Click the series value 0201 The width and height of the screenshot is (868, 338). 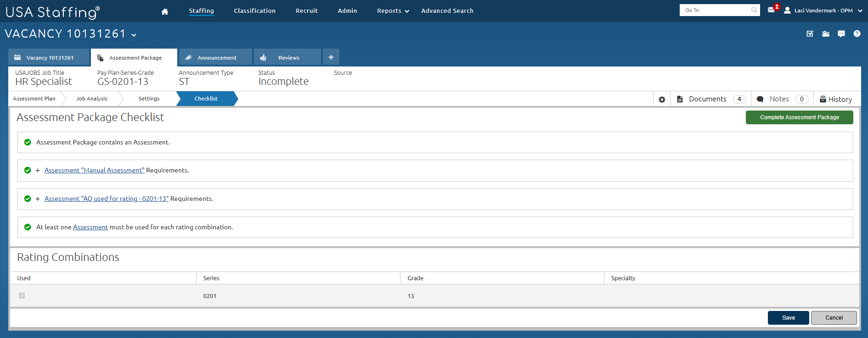210,296
